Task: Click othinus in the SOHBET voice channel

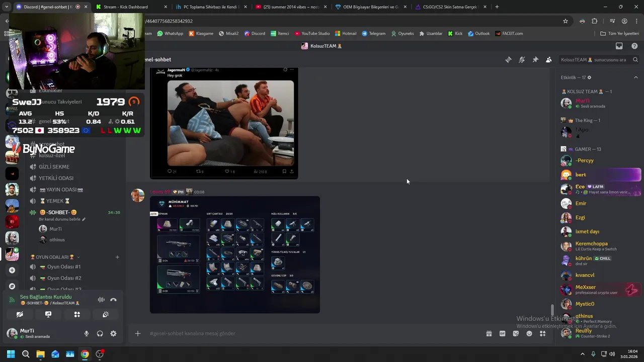Action: click(x=57, y=240)
